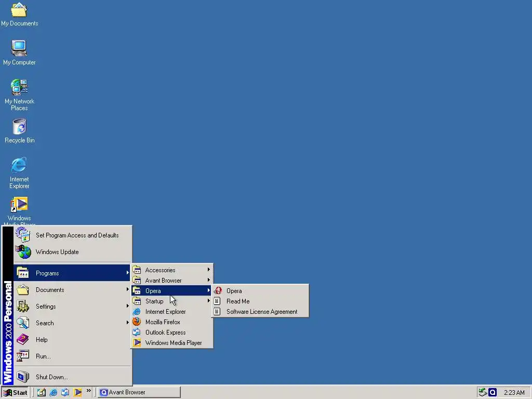Viewport: 532px width, 399px height.
Task: Click the Shut Down icon
Action: point(23,377)
